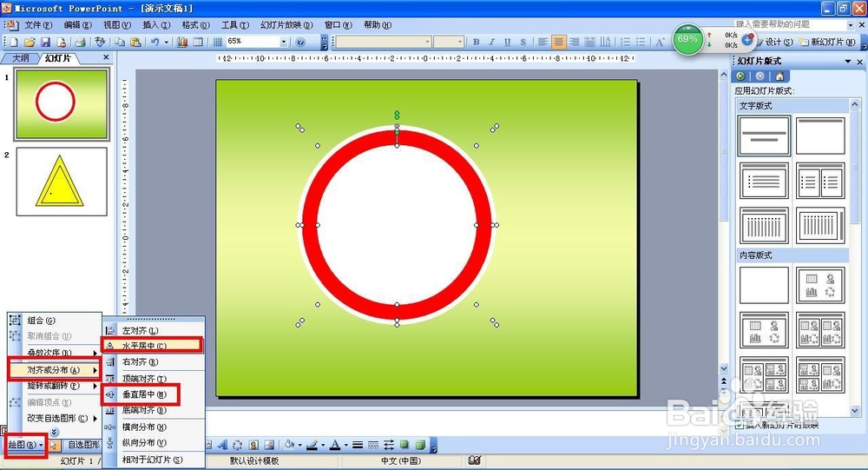Toggle Center text alignment button
Viewport: 868px width, 470px height.
click(x=558, y=42)
